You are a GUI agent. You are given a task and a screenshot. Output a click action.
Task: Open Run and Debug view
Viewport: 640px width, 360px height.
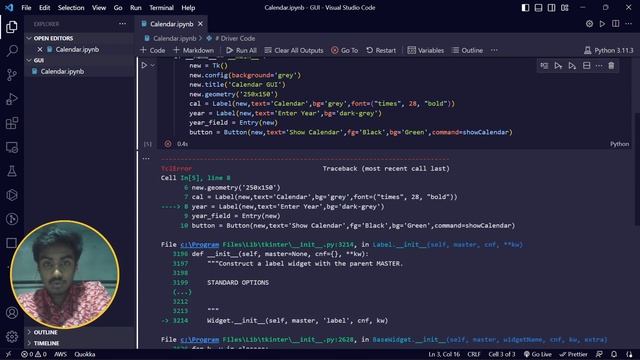click(x=12, y=99)
